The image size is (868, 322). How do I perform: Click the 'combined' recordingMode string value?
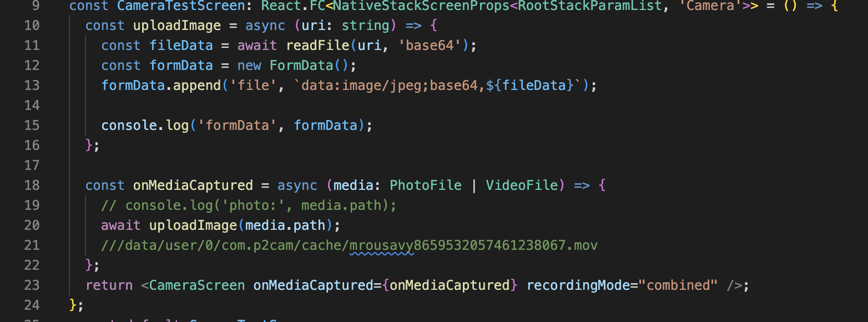click(x=678, y=285)
